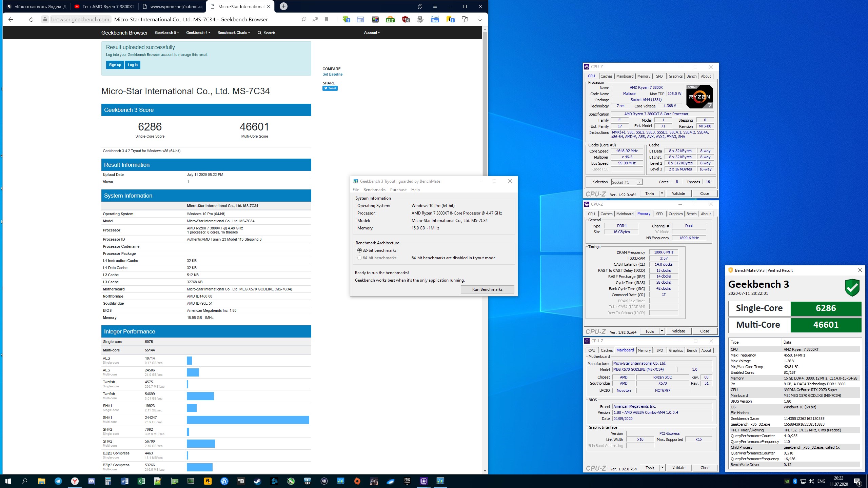Click the browser scrollbar down arrow
The width and height of the screenshot is (868, 488).
click(x=485, y=471)
